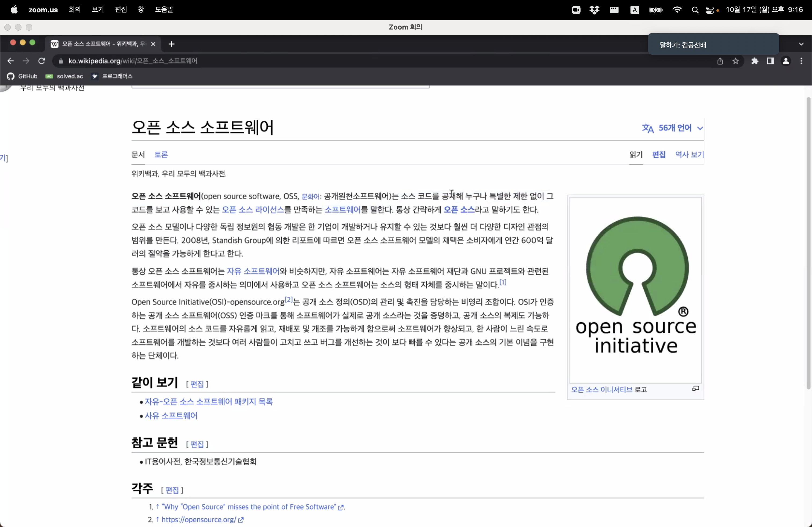The image size is (812, 527).
Task: Jump to footnote [2]
Action: [289, 299]
